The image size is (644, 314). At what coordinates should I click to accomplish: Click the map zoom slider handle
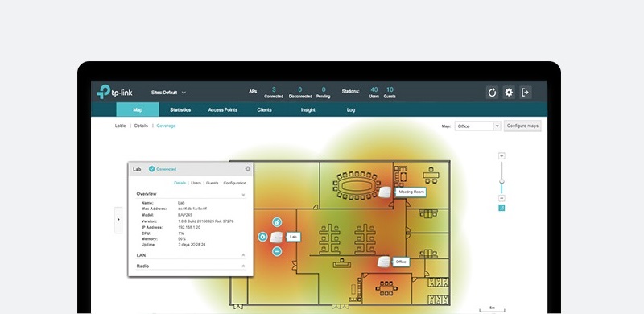click(502, 181)
